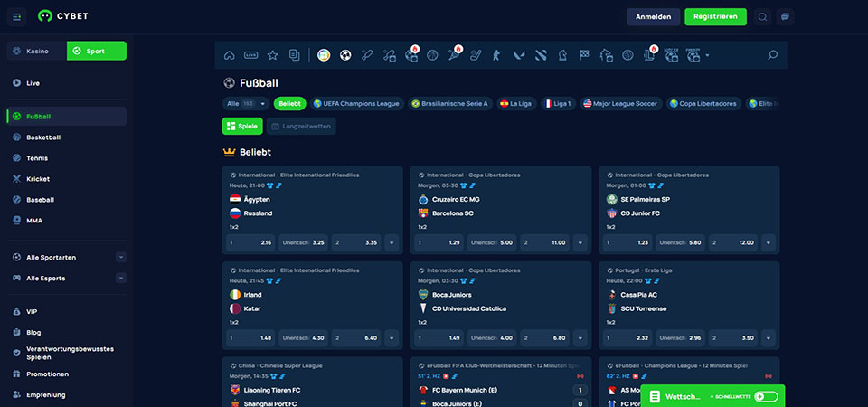This screenshot has width=868, height=407.
Task: Expand more sports dropdown arrow in toolbar
Action: click(707, 55)
